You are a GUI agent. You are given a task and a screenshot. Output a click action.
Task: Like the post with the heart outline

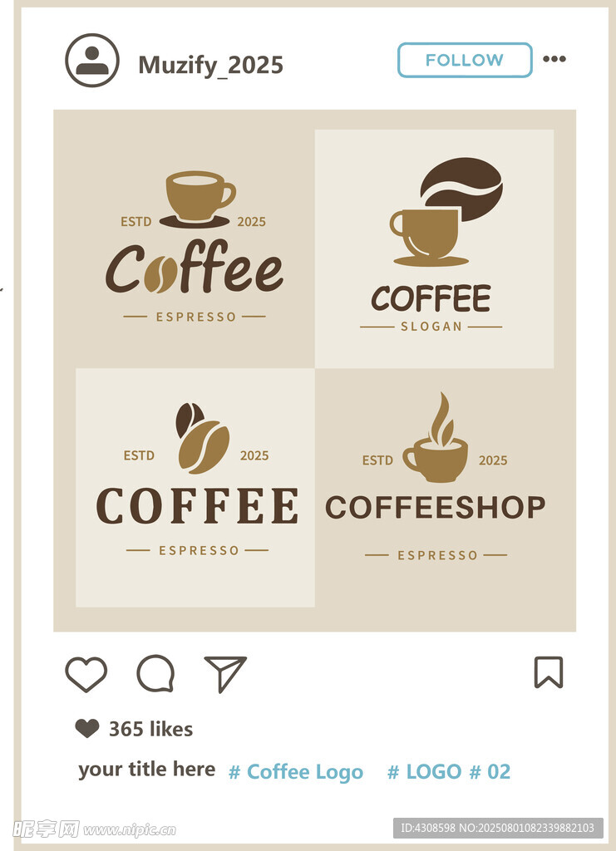pos(86,674)
